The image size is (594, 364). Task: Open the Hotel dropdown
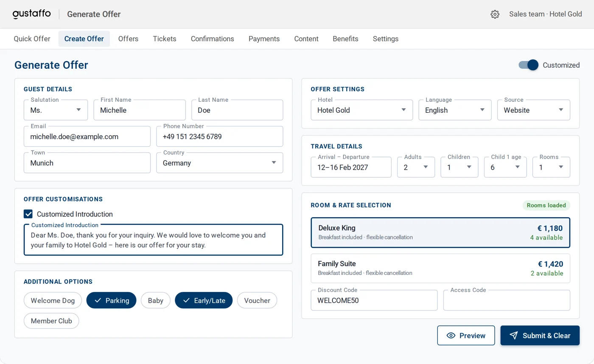361,110
